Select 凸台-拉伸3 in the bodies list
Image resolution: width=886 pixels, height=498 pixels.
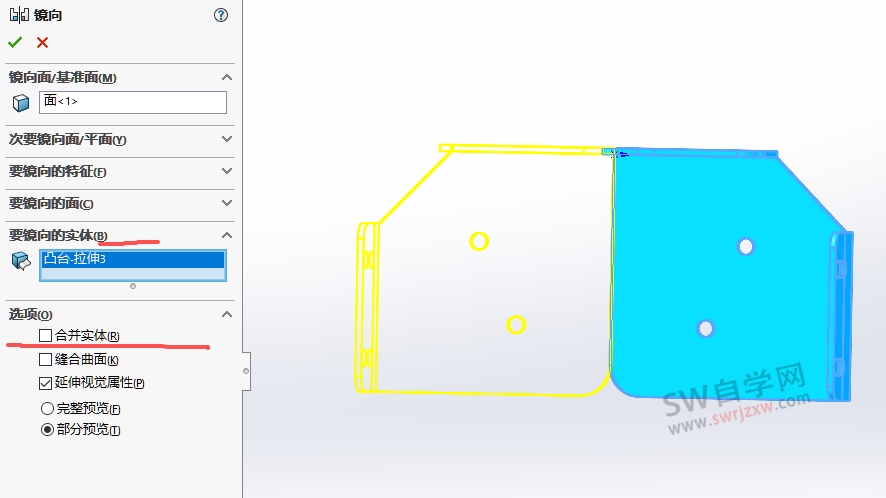133,259
